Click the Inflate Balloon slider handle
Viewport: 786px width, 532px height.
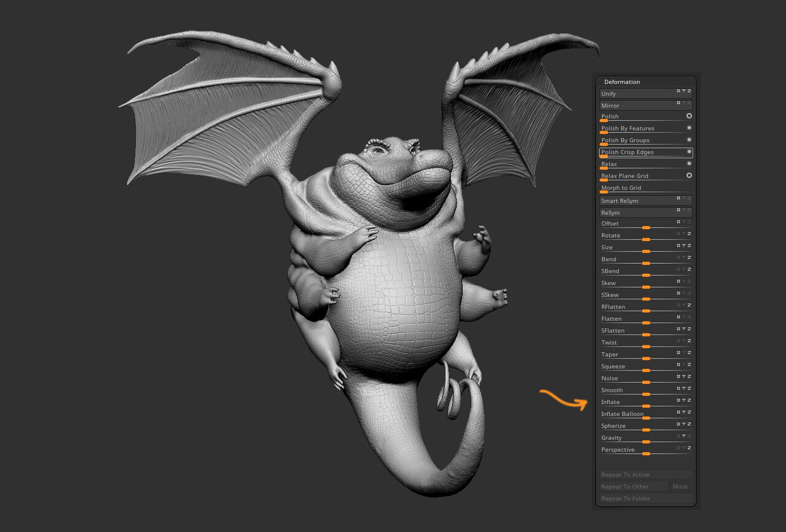click(x=646, y=418)
